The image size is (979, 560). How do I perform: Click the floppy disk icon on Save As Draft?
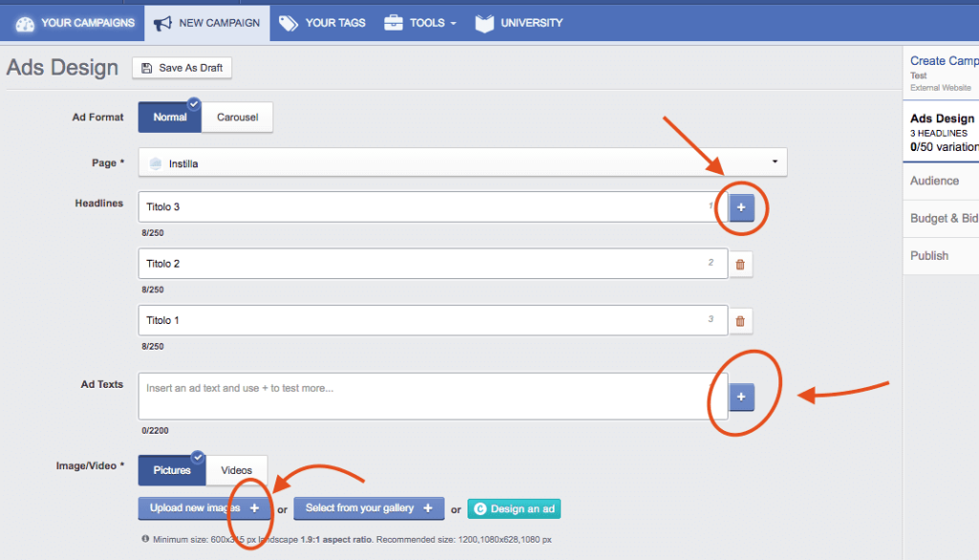[x=146, y=68]
